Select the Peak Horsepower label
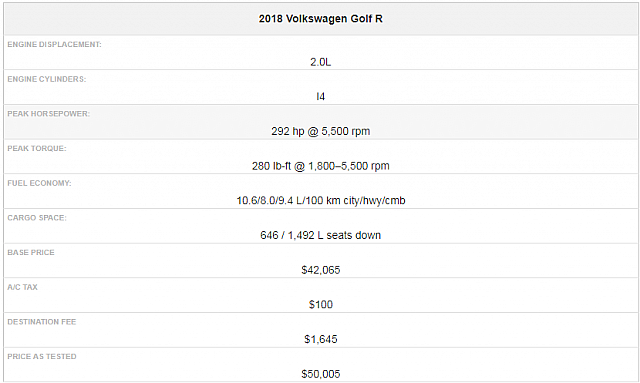640x383 pixels. coord(49,114)
